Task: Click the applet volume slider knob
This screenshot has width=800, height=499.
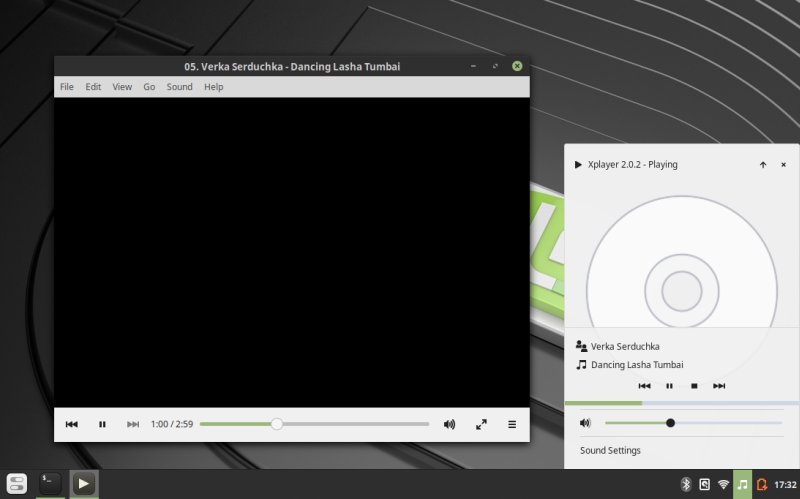Action: point(670,422)
